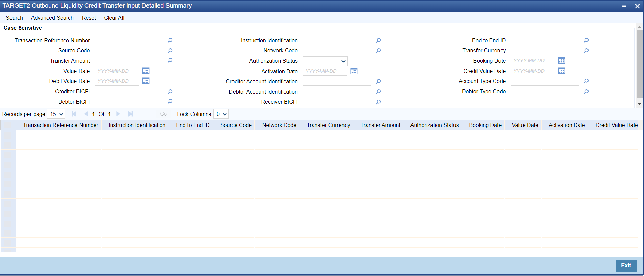The width and height of the screenshot is (644, 276).
Task: Open lookup for Creditor Account Identification
Action: [378, 81]
